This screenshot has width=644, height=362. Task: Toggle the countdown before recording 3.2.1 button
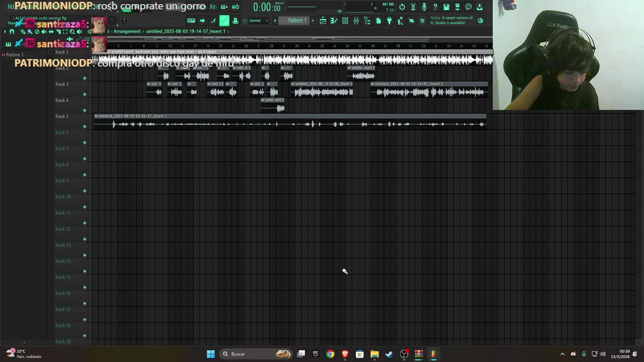tap(213, 7)
